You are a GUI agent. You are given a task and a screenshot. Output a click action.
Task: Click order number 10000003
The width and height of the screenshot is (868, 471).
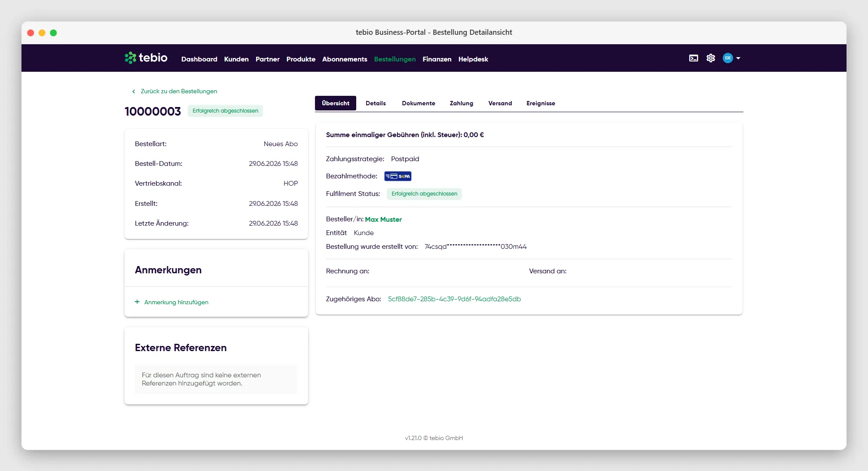point(153,111)
